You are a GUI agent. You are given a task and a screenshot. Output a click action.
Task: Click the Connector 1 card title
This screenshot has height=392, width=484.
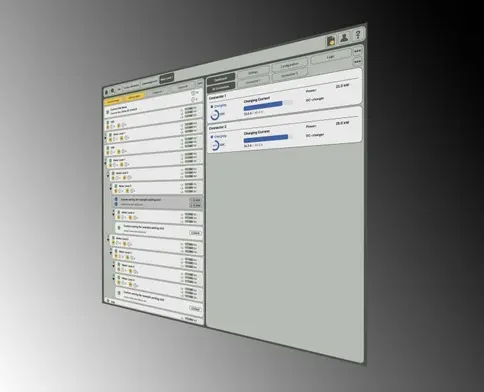pyautogui.click(x=217, y=97)
